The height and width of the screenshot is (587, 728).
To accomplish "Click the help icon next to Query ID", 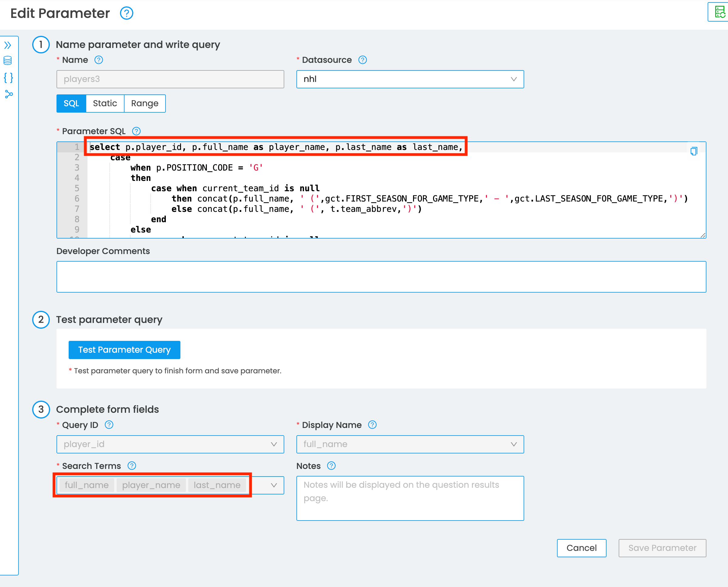I will [x=109, y=425].
